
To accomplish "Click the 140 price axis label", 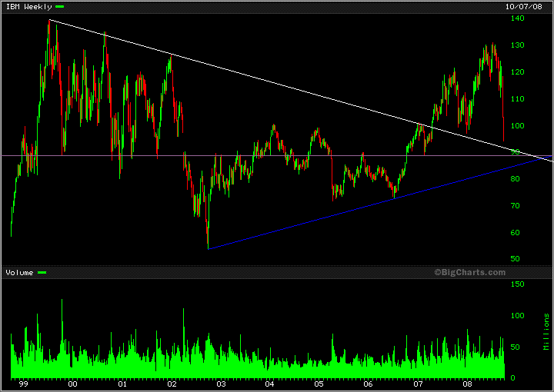I will click(x=518, y=18).
